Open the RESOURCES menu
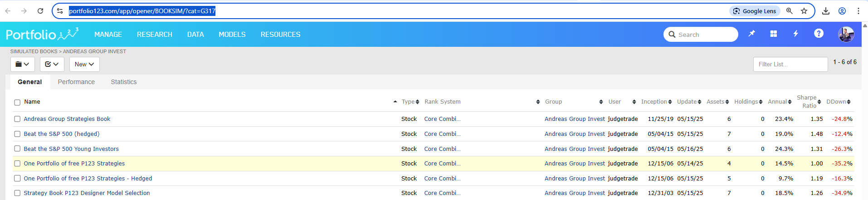This screenshot has width=868, height=200. 280,35
